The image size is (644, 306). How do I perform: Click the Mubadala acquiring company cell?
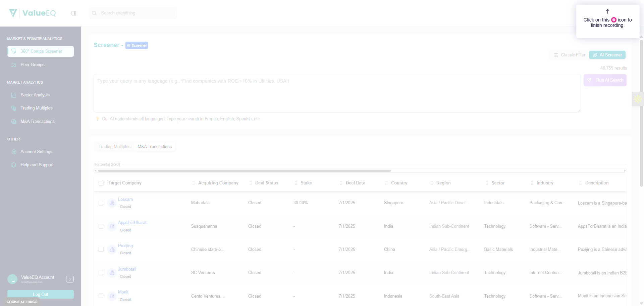200,203
